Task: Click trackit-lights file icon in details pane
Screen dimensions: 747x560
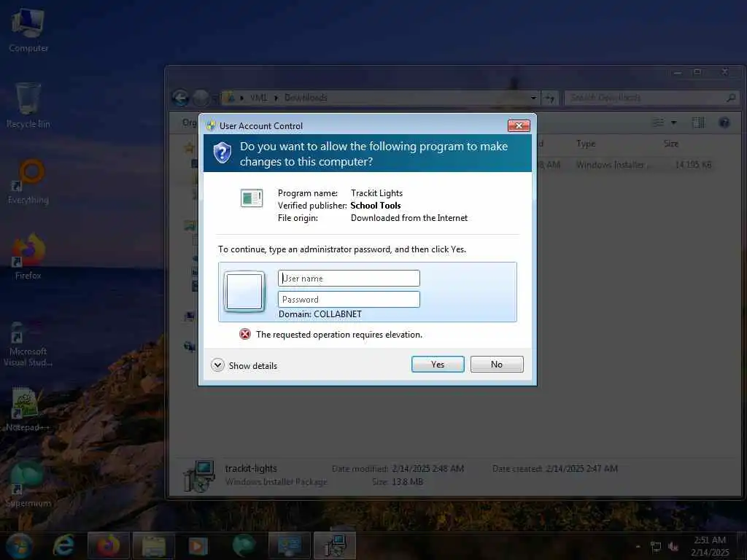Action: [199, 476]
